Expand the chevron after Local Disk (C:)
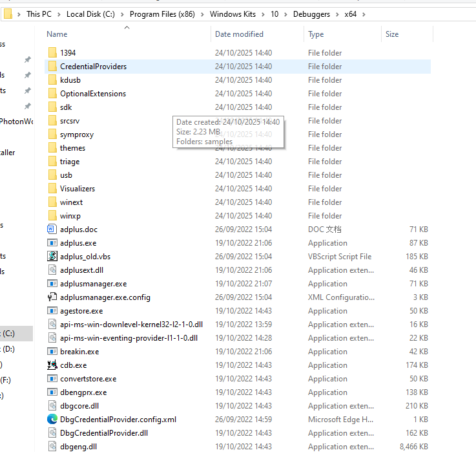 point(122,14)
